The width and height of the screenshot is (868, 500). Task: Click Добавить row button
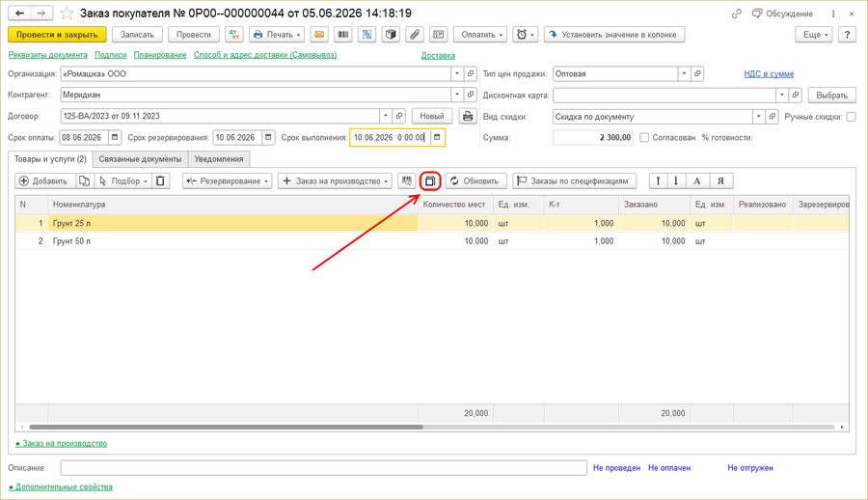click(43, 181)
